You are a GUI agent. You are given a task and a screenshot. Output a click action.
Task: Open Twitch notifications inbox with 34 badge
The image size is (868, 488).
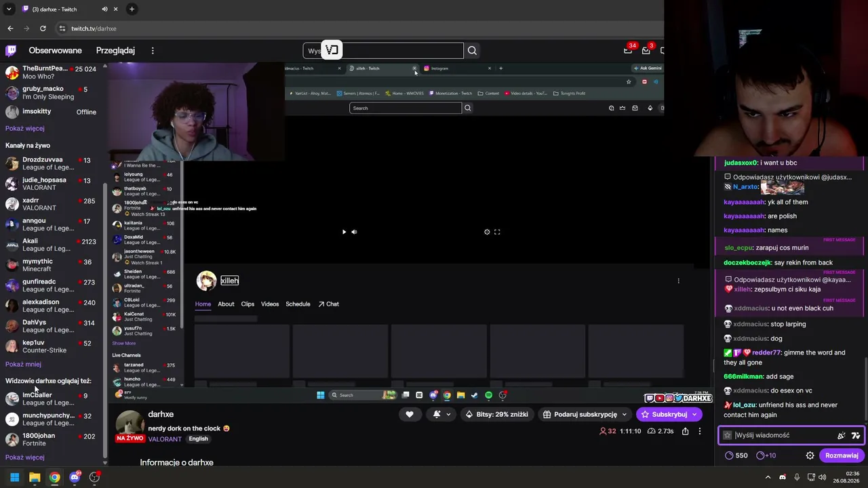pos(628,50)
